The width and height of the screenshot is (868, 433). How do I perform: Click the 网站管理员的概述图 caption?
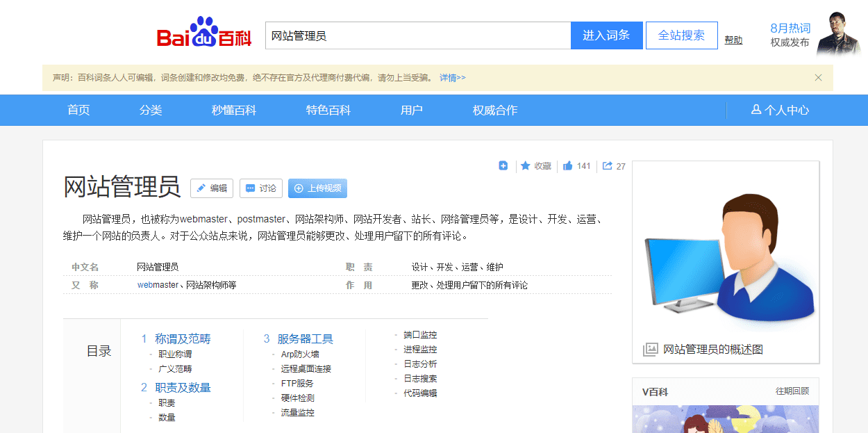click(713, 350)
